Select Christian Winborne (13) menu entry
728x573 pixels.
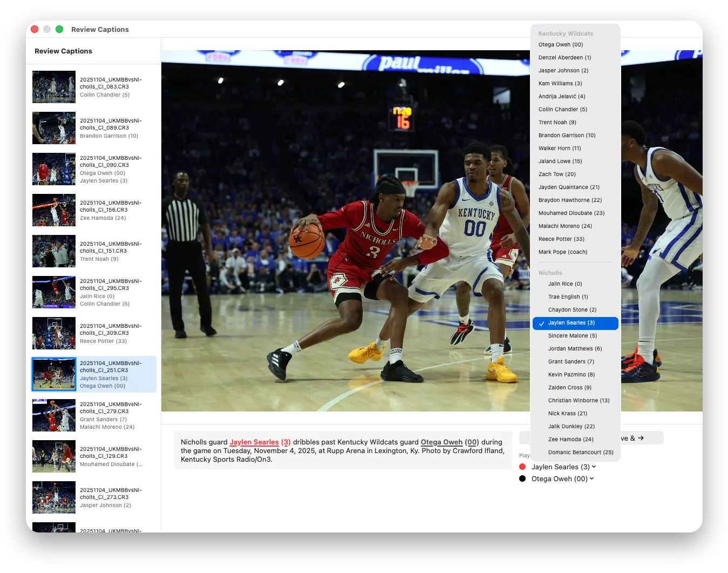coord(579,401)
